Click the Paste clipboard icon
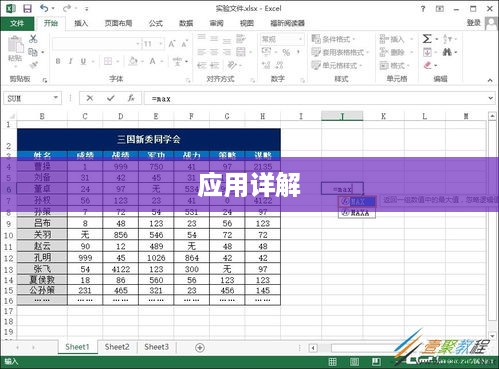Viewport: 499px width, 369px height. 15,45
